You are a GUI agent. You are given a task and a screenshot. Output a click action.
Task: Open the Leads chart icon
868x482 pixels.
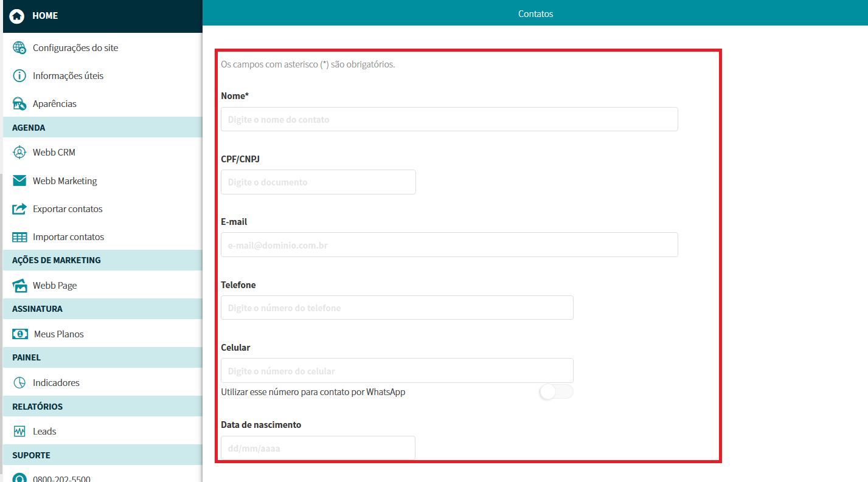point(19,432)
